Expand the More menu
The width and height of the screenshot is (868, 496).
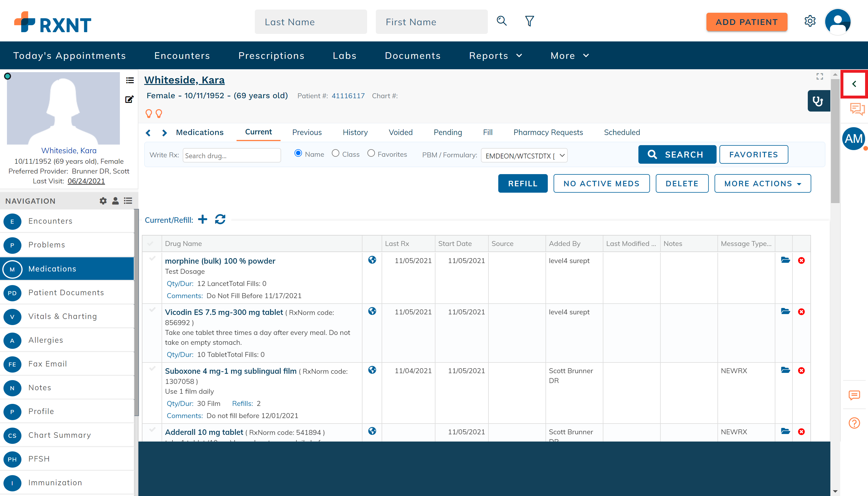pyautogui.click(x=569, y=56)
